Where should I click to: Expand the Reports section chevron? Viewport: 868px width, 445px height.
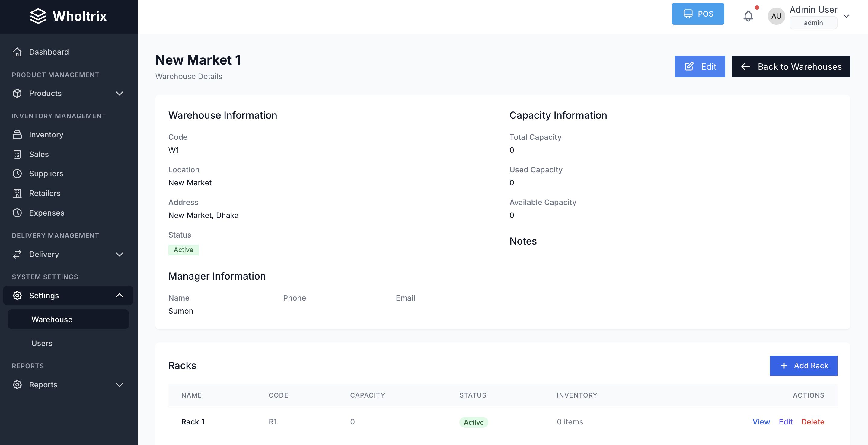119,385
